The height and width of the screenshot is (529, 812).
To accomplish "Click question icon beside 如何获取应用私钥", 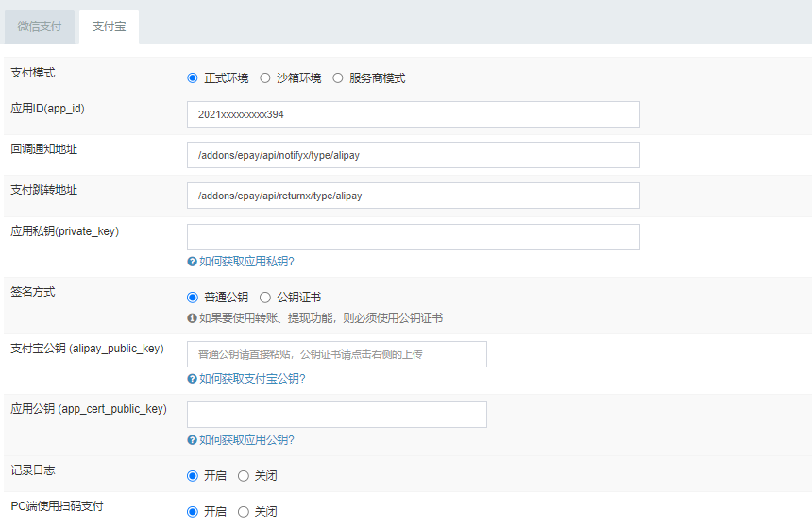I will (193, 262).
